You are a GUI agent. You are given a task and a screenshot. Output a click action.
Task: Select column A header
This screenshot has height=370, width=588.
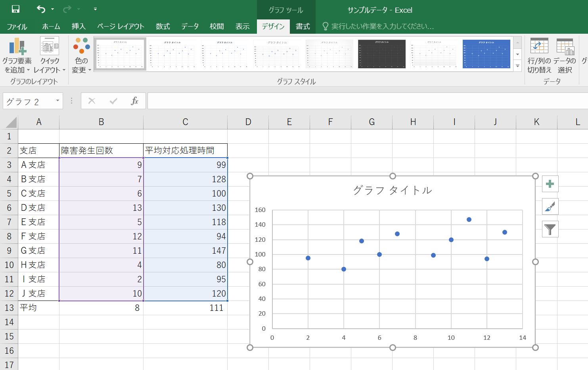point(39,122)
